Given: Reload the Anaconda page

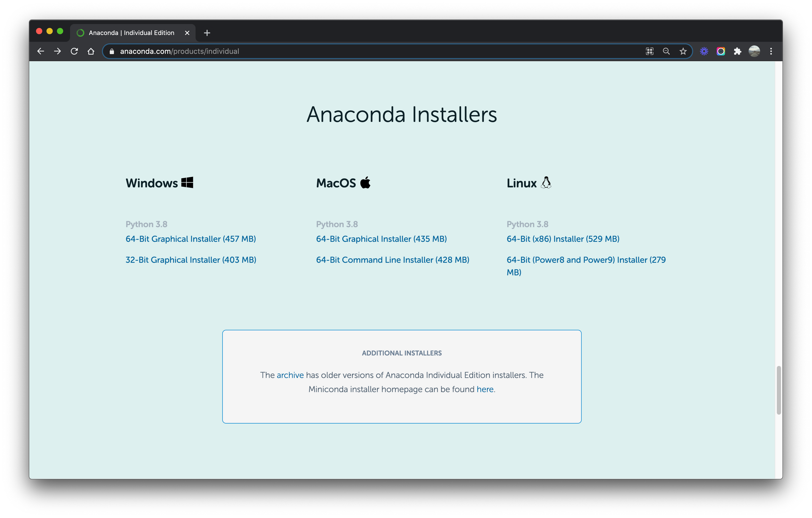Looking at the screenshot, I should pos(74,51).
